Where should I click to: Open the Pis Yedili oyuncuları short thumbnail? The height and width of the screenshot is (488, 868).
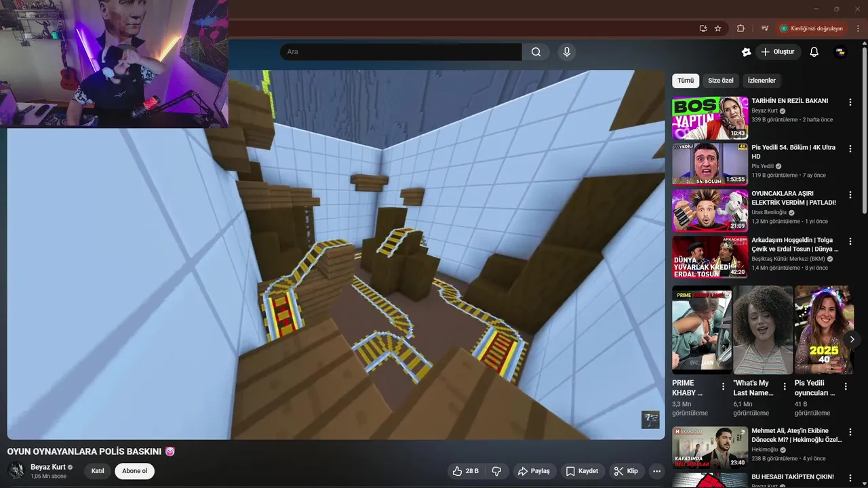[824, 330]
